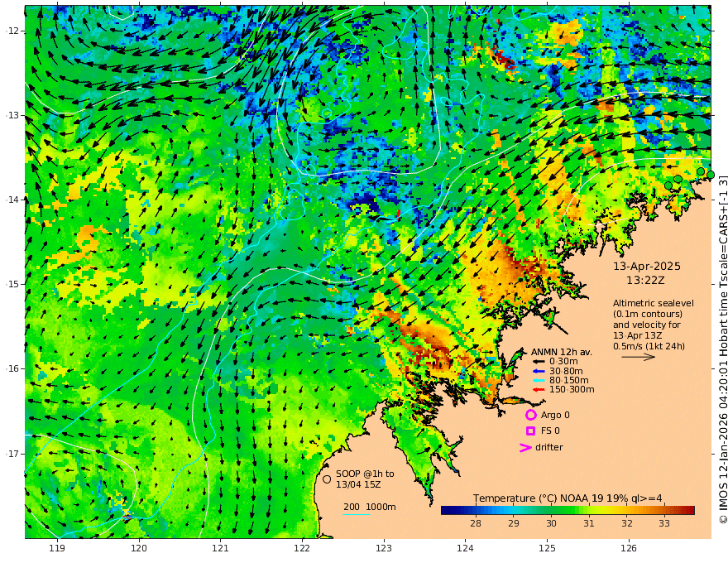Click the '80-150m' depth label
The width and height of the screenshot is (728, 563).
[x=569, y=381]
